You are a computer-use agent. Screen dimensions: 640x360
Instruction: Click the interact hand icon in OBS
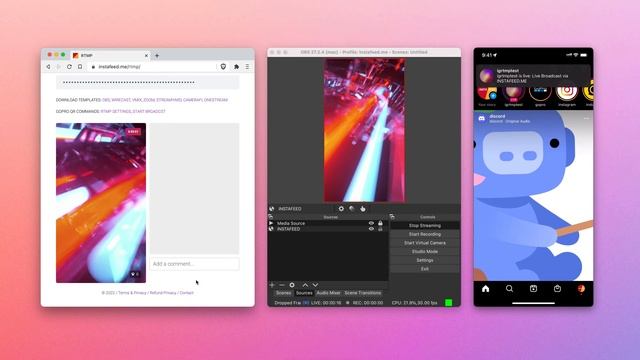(x=363, y=209)
